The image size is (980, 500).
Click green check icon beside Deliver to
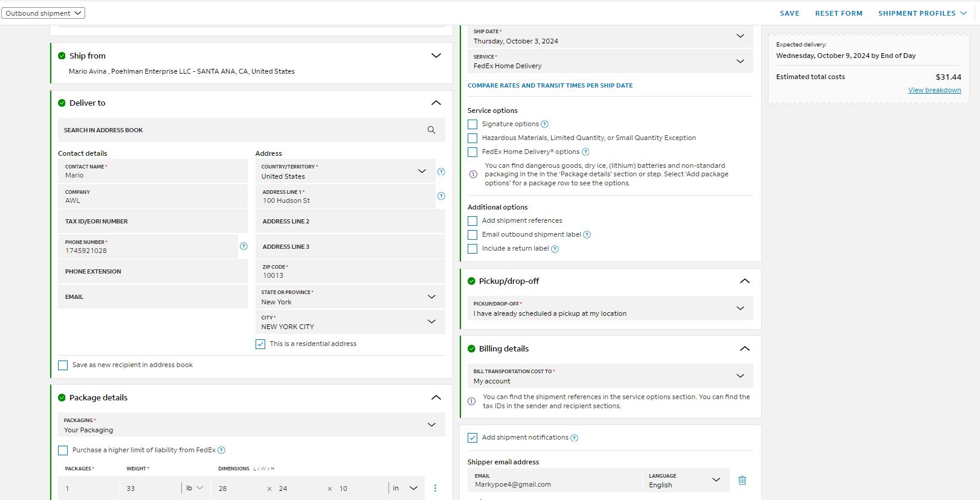click(x=62, y=103)
